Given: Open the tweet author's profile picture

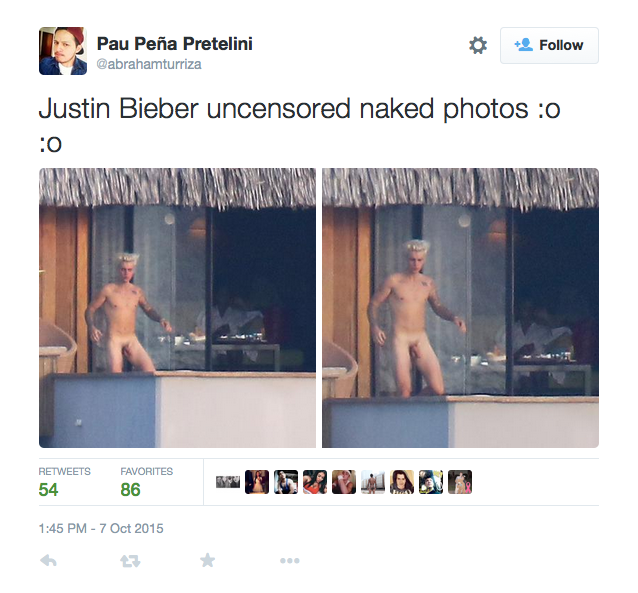Looking at the screenshot, I should point(63,51).
